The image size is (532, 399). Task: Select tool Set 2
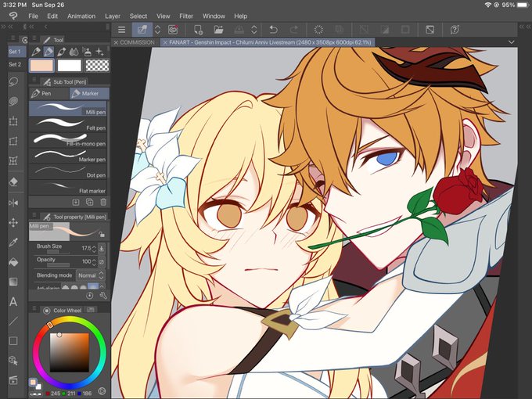point(15,64)
